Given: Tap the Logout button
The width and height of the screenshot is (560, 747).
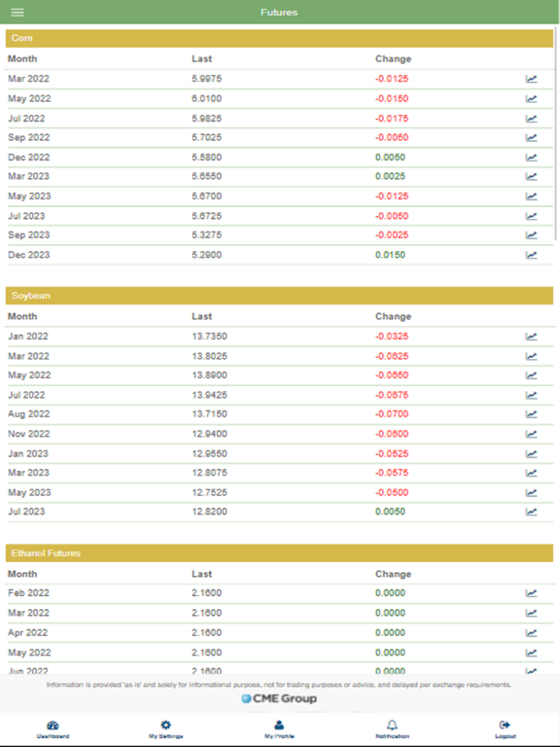Looking at the screenshot, I should [505, 729].
